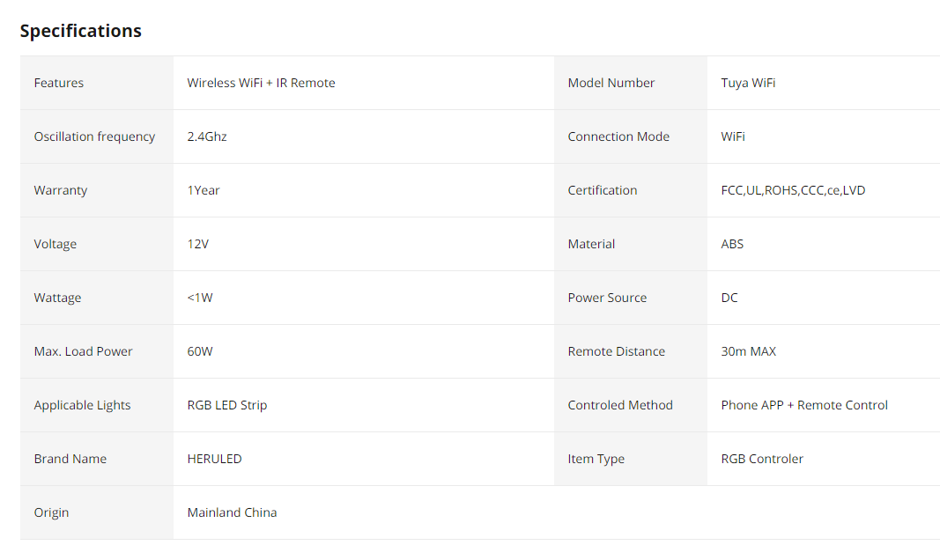Select the Phone APP + Remote Control text
This screenshot has height=560, width=940.
point(804,405)
